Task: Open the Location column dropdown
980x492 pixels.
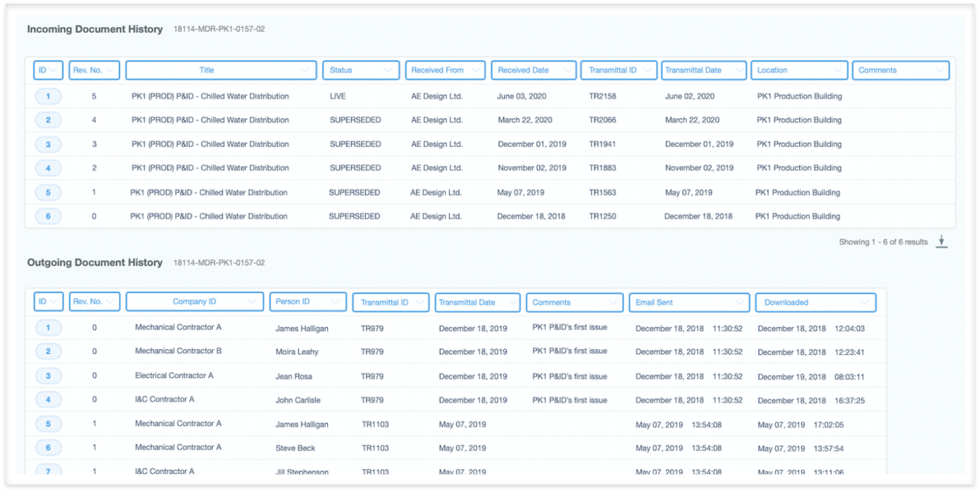Action: point(838,70)
